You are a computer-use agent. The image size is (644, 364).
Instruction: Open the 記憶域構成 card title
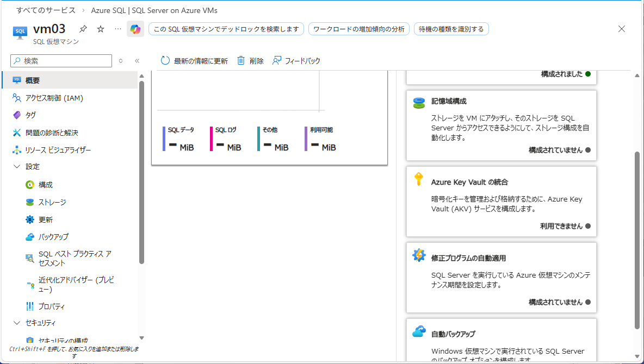449,101
